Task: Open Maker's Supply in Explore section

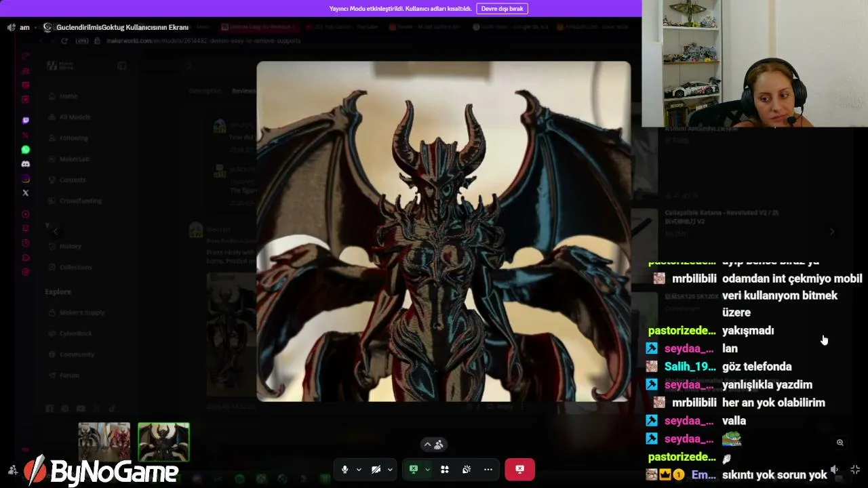Action: [81, 312]
